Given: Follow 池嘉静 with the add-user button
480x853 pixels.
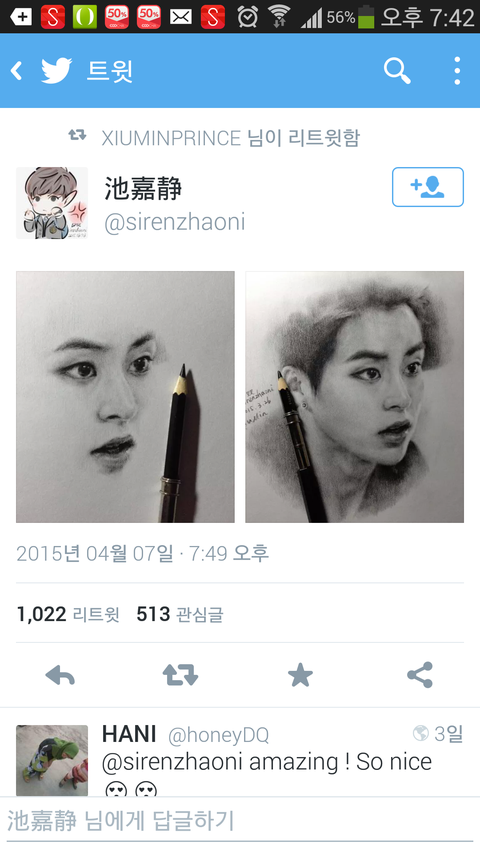Looking at the screenshot, I should [428, 187].
